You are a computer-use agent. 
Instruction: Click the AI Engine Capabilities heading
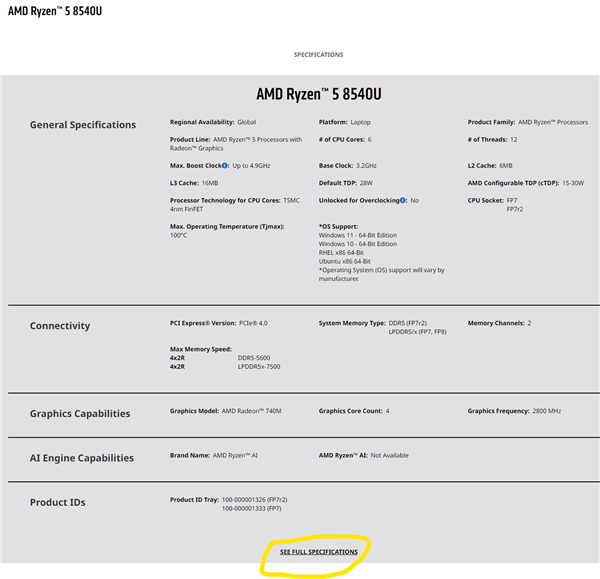[82, 458]
